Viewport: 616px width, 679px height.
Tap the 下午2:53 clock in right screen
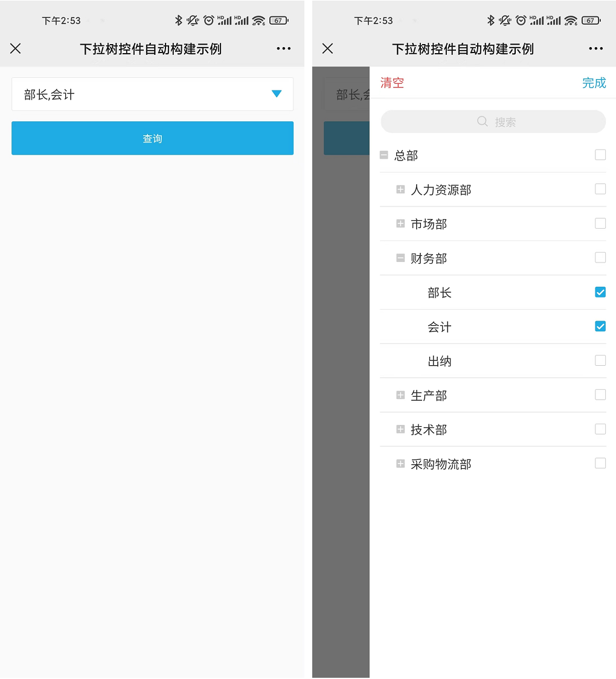373,21
